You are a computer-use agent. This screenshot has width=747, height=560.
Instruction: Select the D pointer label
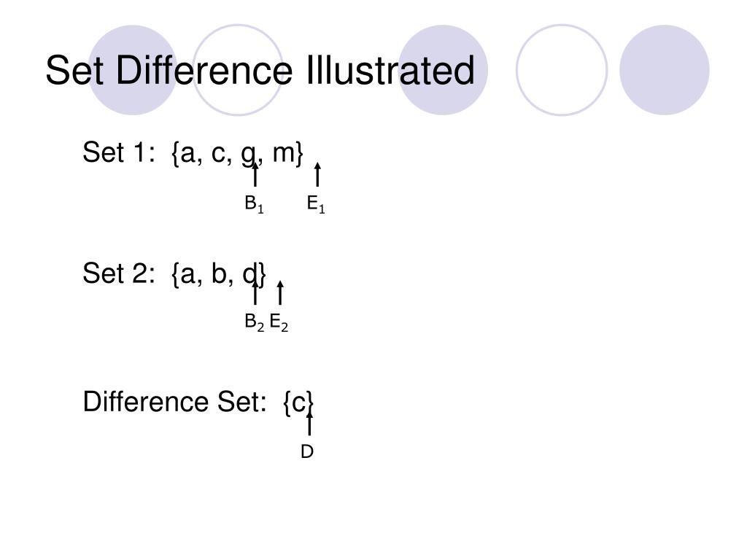pos(307,452)
